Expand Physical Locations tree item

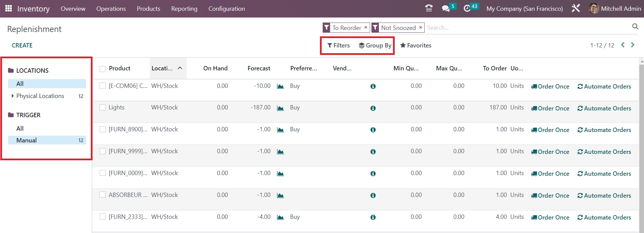click(13, 96)
